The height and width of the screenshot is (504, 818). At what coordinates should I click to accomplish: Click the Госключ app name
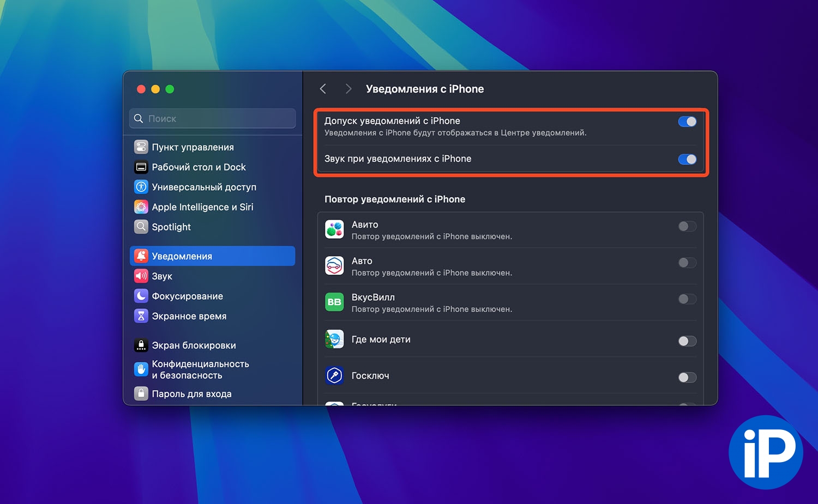370,376
